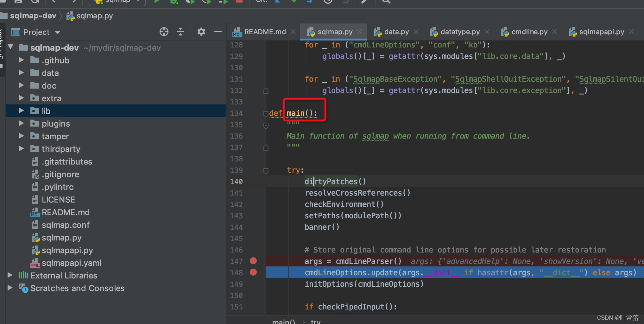The image size is (644, 324).
Task: Click sqlmap.py in navigation breadcrumb
Action: (x=95, y=16)
